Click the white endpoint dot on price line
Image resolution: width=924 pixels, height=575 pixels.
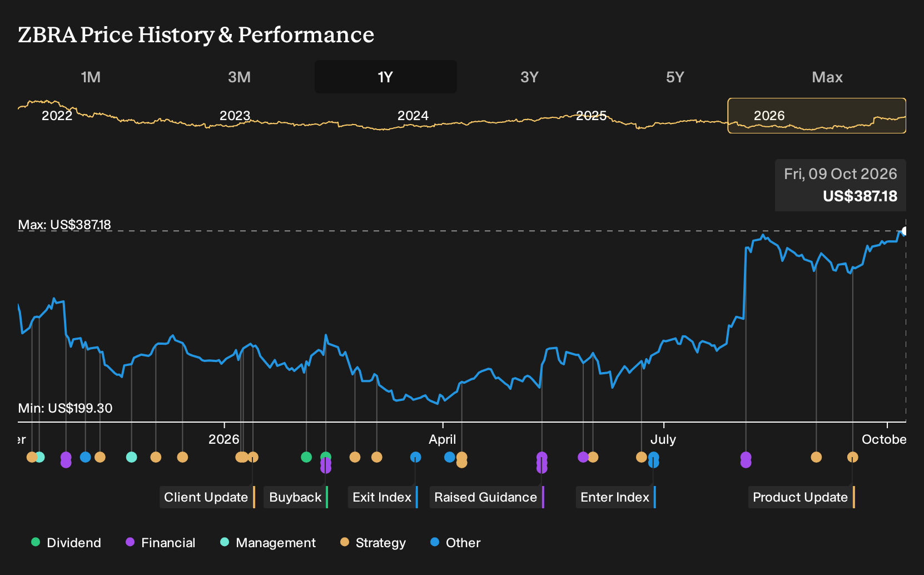[905, 231]
